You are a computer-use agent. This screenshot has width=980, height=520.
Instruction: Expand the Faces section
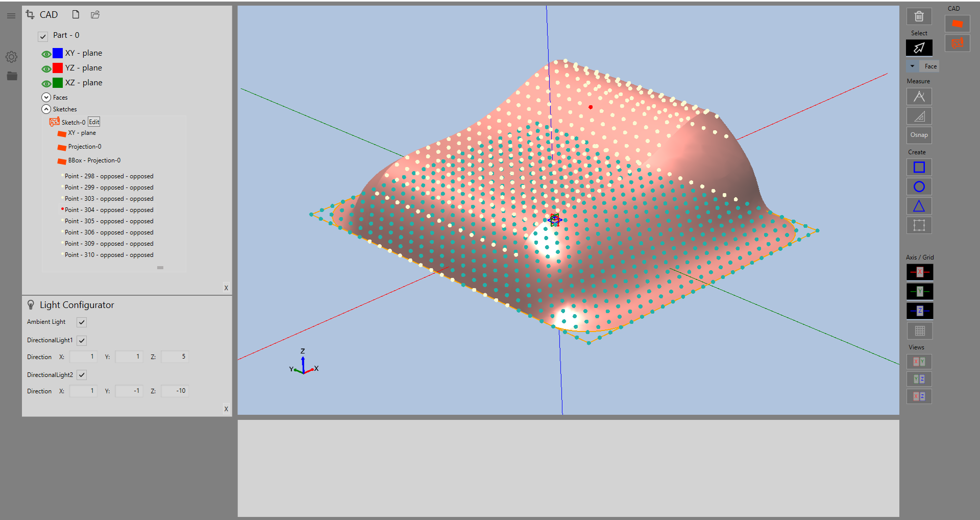click(46, 97)
